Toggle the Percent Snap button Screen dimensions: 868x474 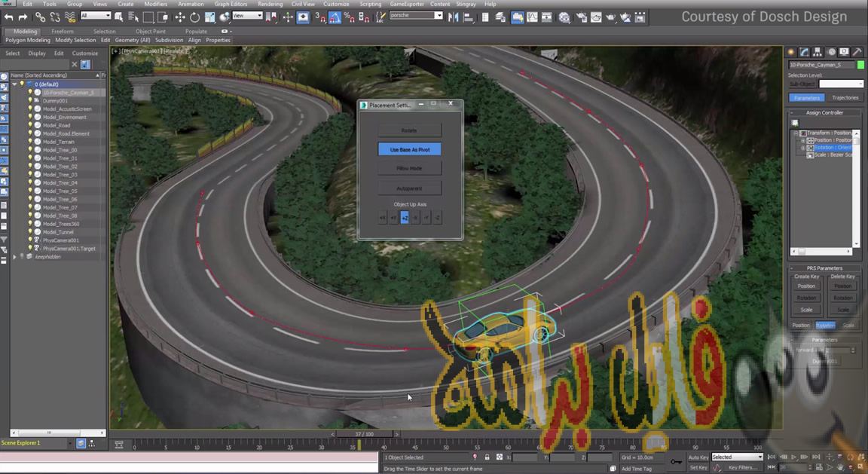click(350, 17)
